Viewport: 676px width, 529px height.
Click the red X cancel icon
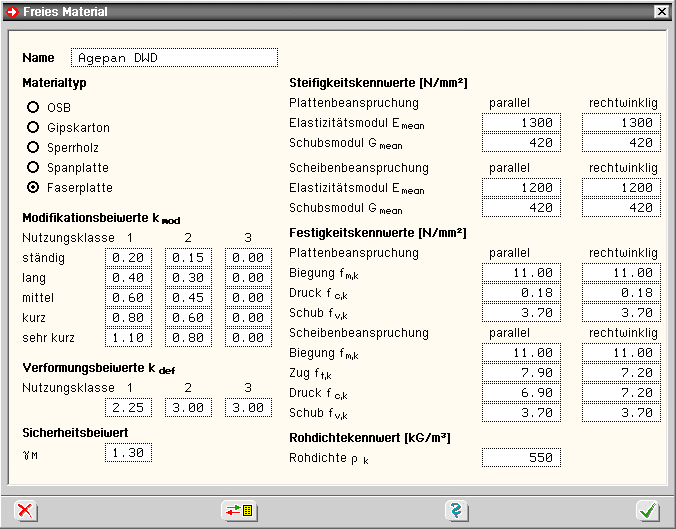[x=26, y=511]
